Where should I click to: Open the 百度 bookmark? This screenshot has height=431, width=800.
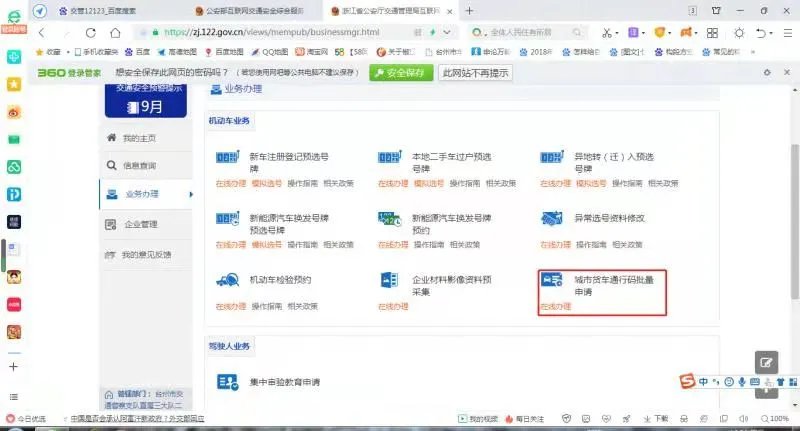click(x=138, y=52)
